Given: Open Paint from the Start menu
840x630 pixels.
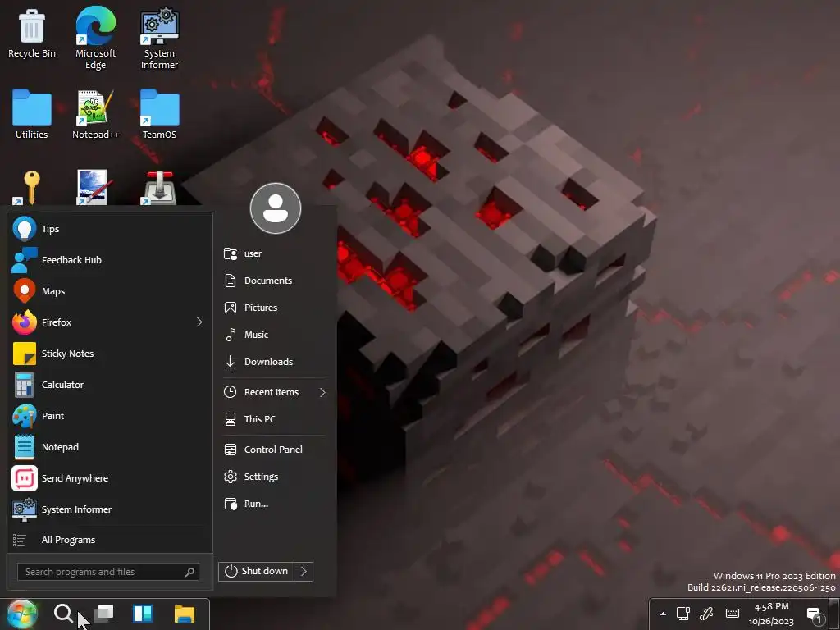Looking at the screenshot, I should [x=109, y=416].
